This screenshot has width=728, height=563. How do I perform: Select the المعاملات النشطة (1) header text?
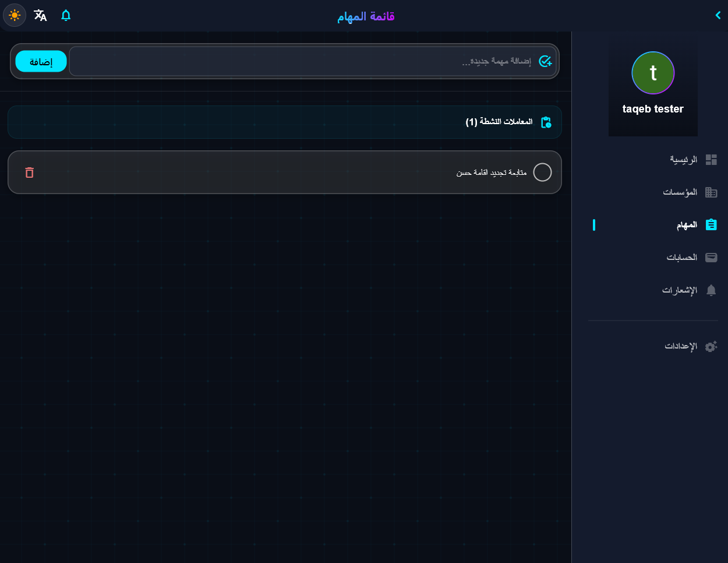[499, 122]
